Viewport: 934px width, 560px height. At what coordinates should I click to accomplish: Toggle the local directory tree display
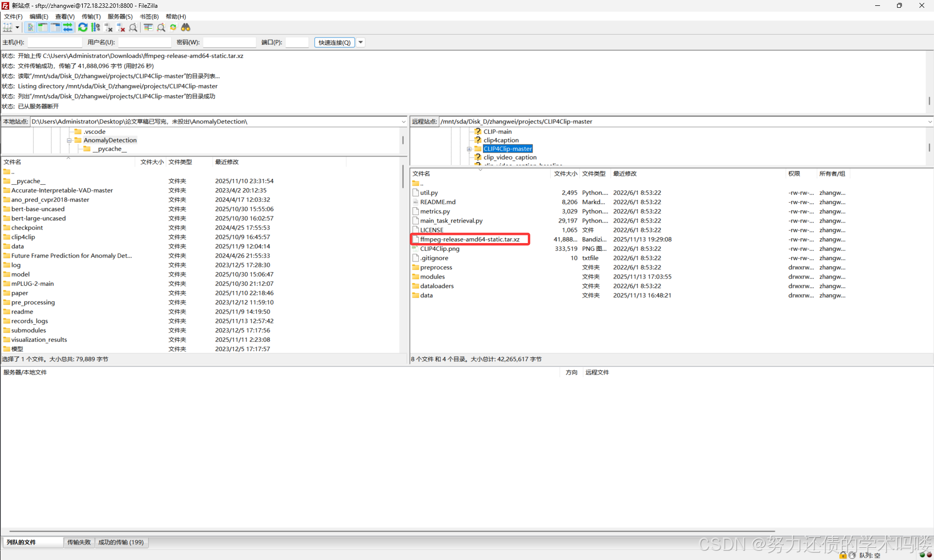tap(43, 28)
